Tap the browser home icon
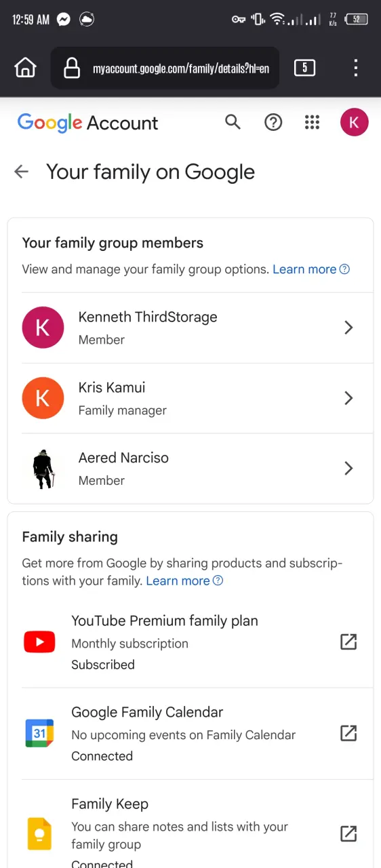The width and height of the screenshot is (381, 868). click(25, 68)
